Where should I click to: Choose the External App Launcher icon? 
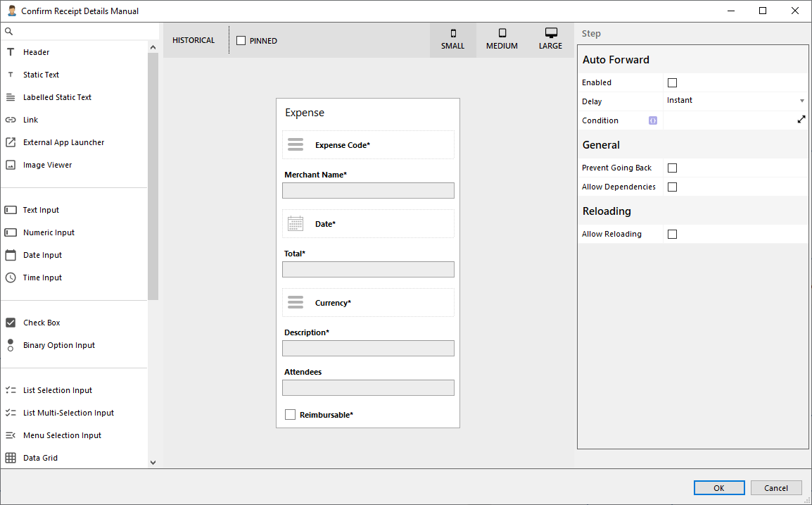11,142
